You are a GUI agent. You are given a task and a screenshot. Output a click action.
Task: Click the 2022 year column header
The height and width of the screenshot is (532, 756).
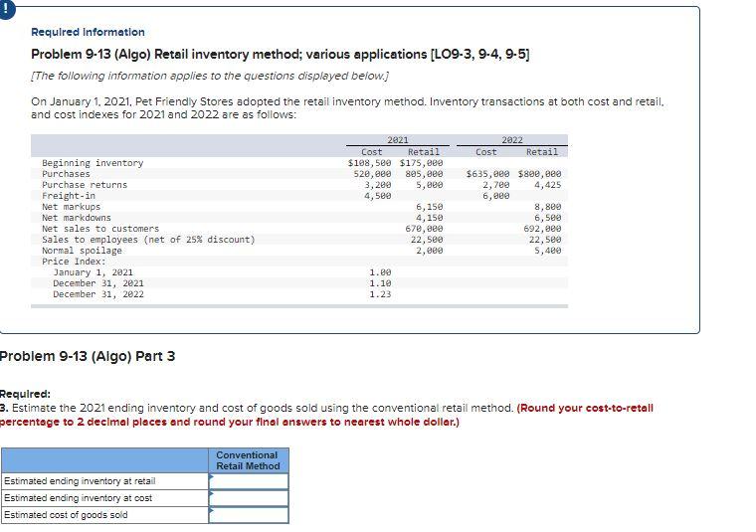pyautogui.click(x=512, y=140)
